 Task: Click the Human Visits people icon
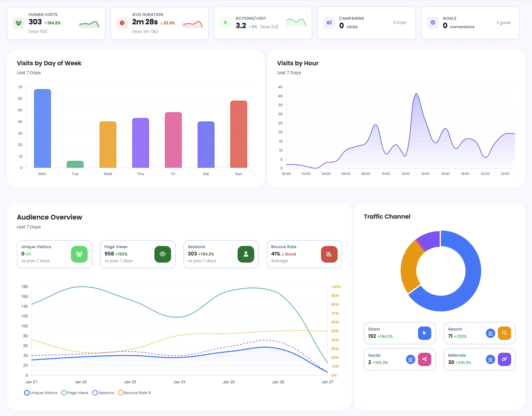click(x=18, y=23)
